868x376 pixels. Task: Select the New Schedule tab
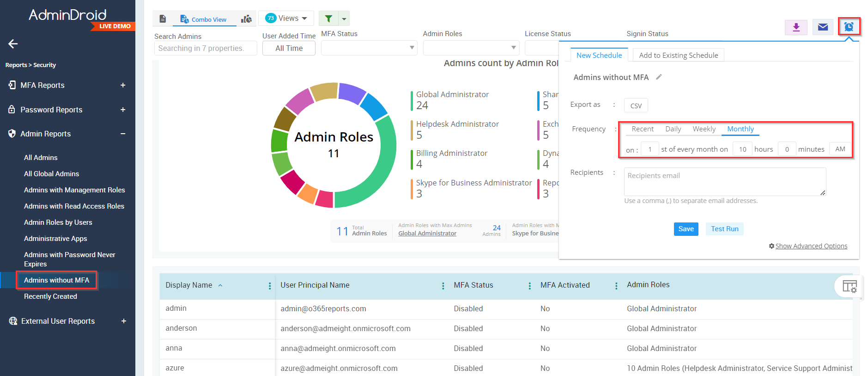599,55
